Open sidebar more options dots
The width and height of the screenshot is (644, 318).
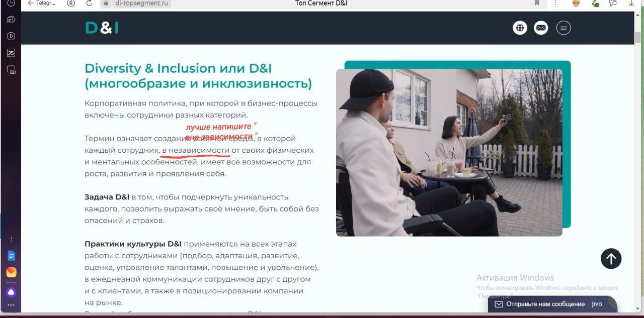11,305
